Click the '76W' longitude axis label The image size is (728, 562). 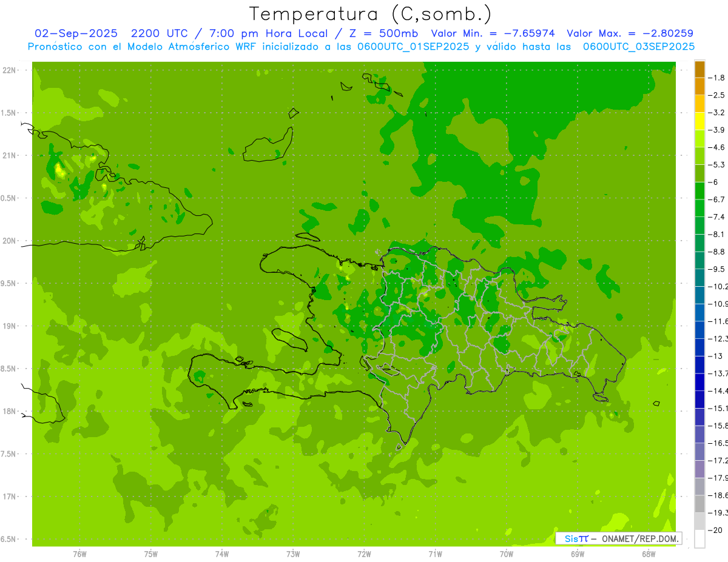(x=79, y=554)
